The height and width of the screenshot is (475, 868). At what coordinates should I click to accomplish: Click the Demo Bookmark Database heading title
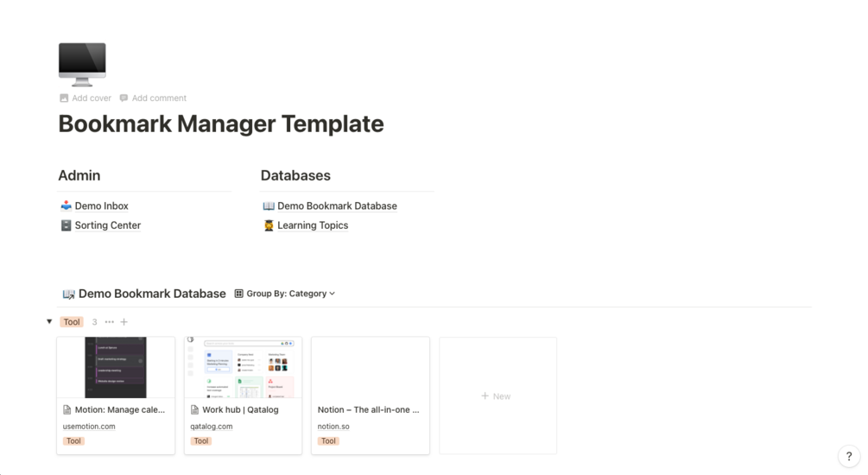point(151,294)
